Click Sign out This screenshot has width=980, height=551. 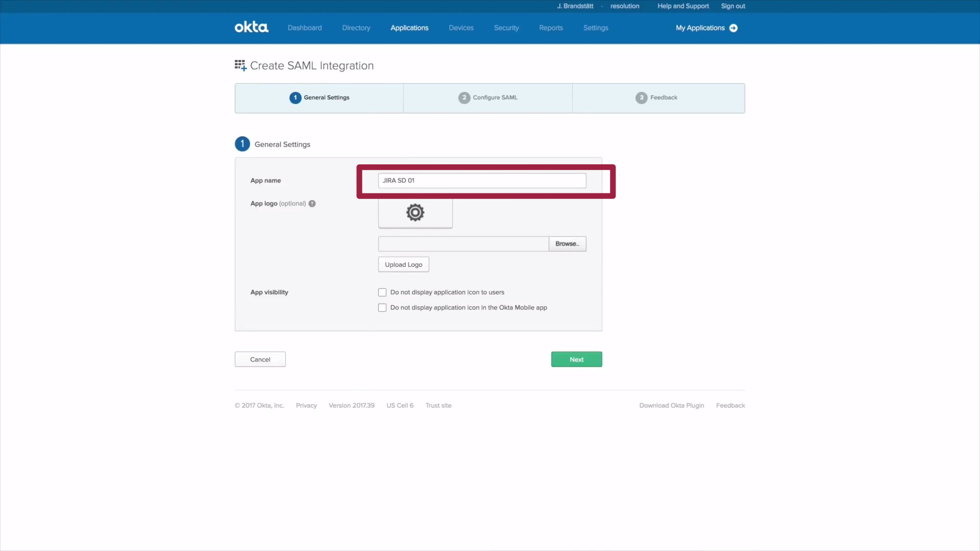pos(733,6)
